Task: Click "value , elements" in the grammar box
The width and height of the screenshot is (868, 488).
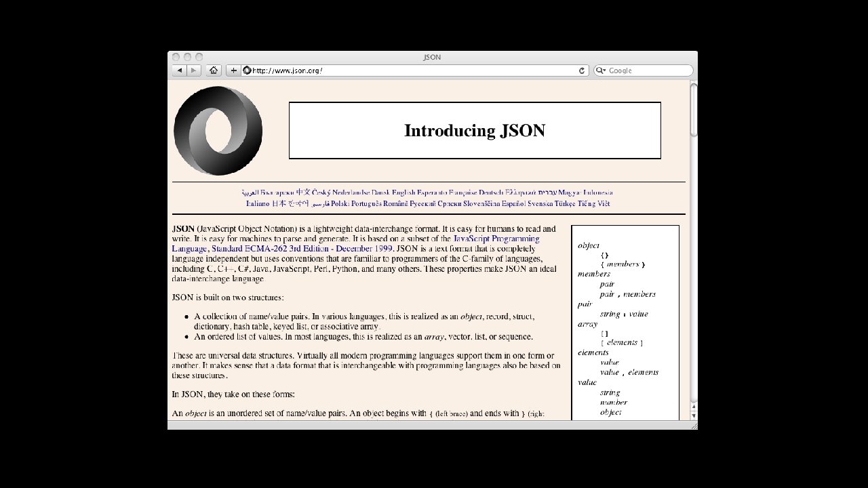Action: [629, 372]
